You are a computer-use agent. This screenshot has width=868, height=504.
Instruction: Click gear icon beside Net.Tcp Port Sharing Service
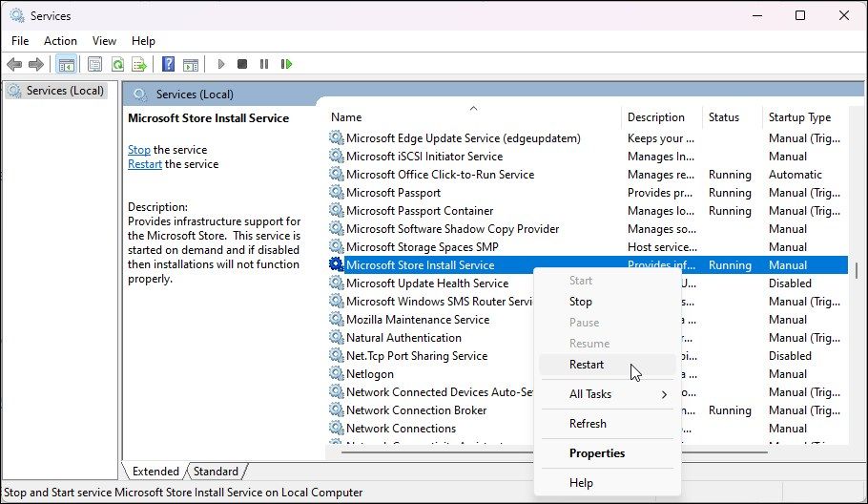point(336,356)
